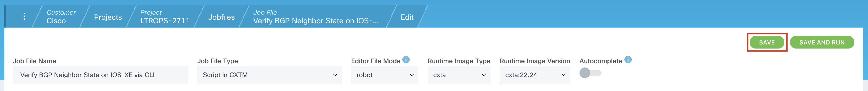Click the SAVE AND RUN button
Image resolution: width=868 pixels, height=91 pixels.
(822, 42)
